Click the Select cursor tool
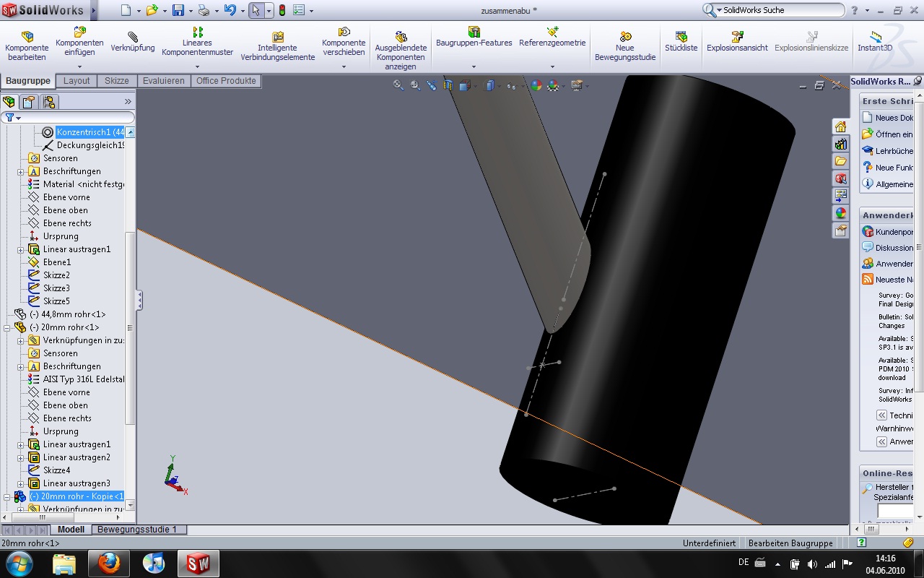This screenshot has width=924, height=578. [x=256, y=10]
